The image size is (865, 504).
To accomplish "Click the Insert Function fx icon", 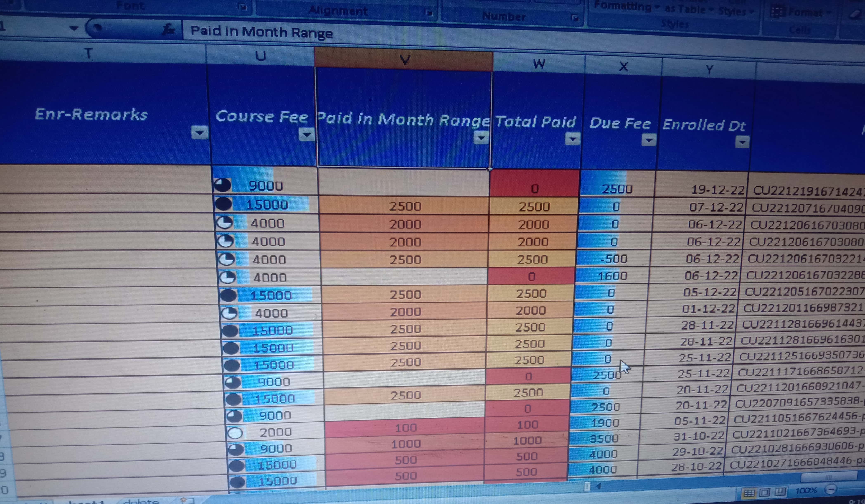I will tap(169, 30).
